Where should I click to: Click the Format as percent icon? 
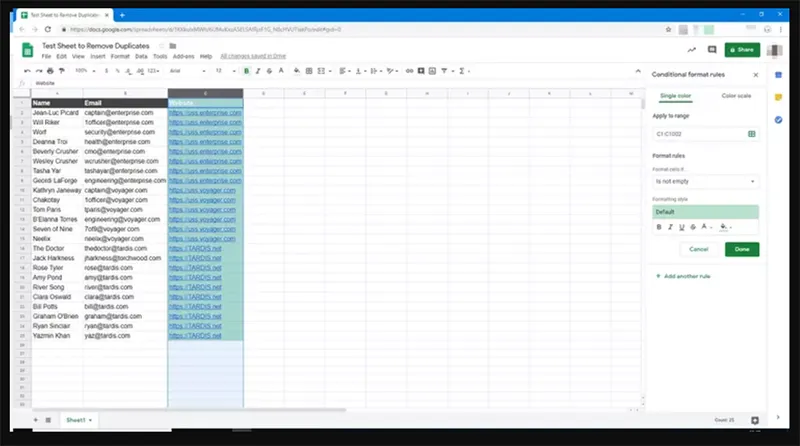(x=117, y=71)
